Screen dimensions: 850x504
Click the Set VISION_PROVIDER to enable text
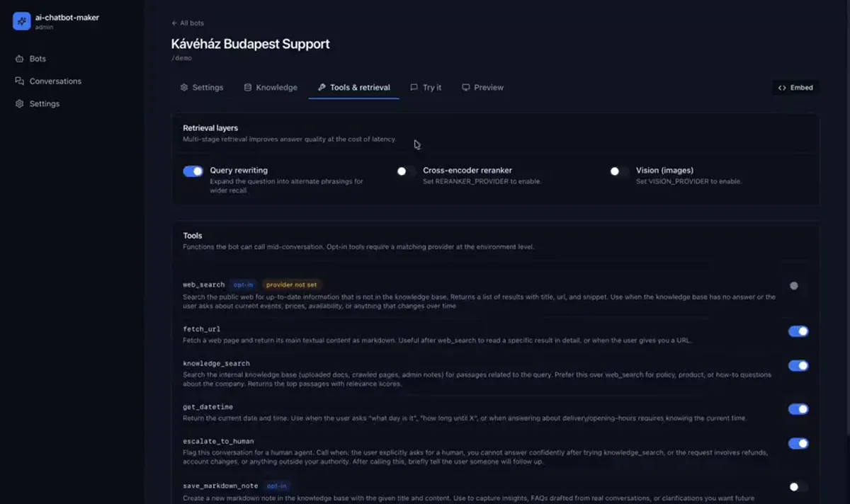689,182
